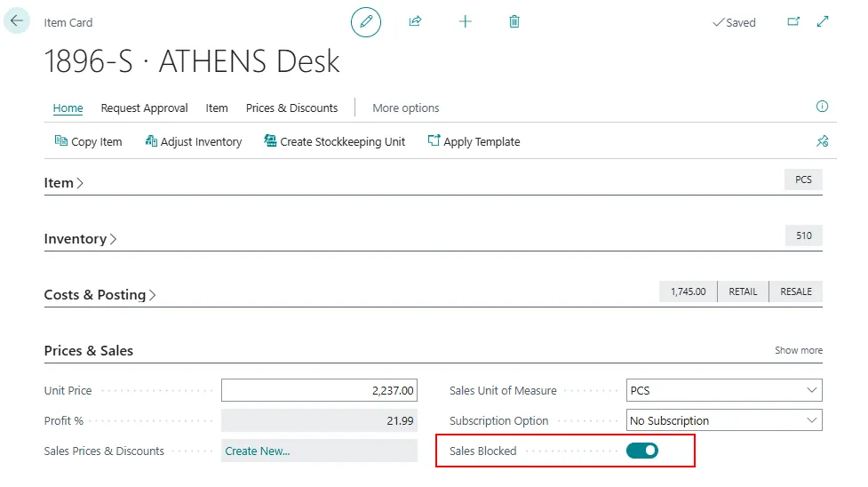
Task: Expand the Inventory FastTab
Action: pos(80,239)
